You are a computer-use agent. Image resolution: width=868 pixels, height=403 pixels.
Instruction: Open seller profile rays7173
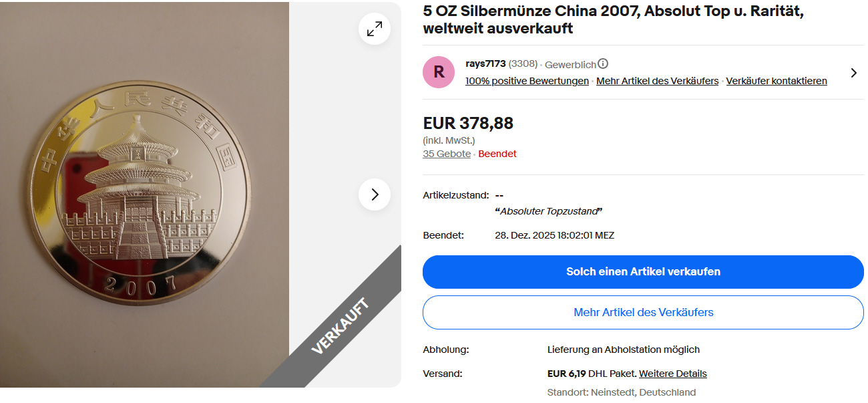[485, 64]
